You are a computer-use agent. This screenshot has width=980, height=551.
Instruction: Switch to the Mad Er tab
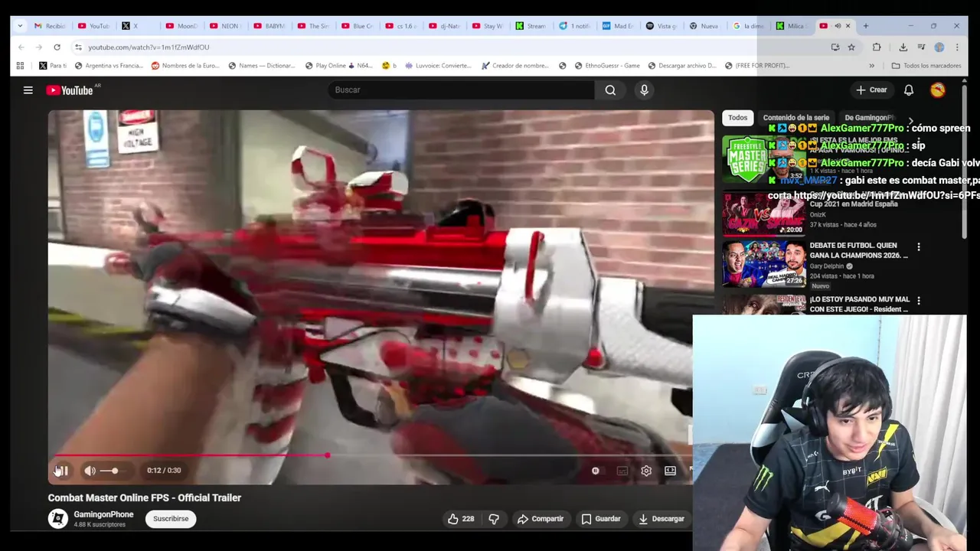point(618,26)
